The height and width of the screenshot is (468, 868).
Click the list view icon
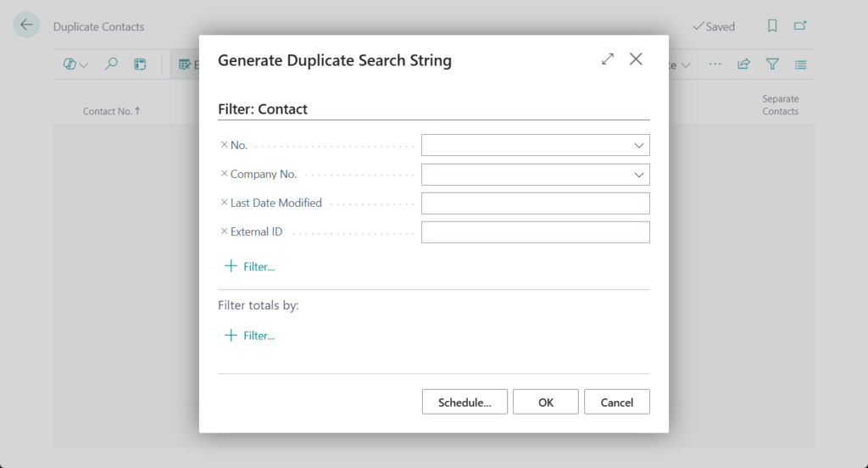coord(800,64)
